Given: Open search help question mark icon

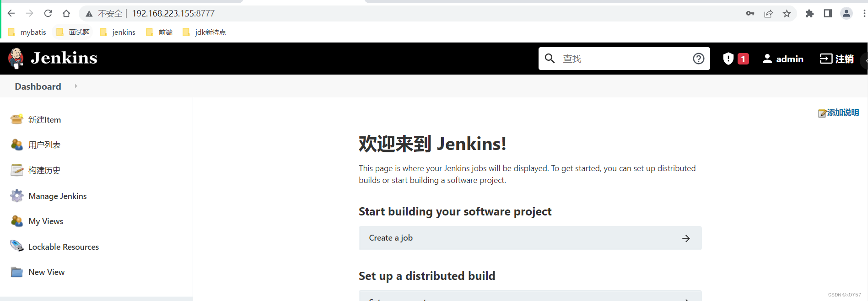Looking at the screenshot, I should [698, 59].
